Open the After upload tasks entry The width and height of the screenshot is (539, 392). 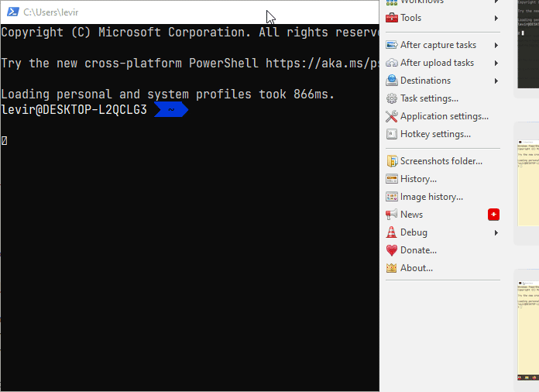coord(443,63)
